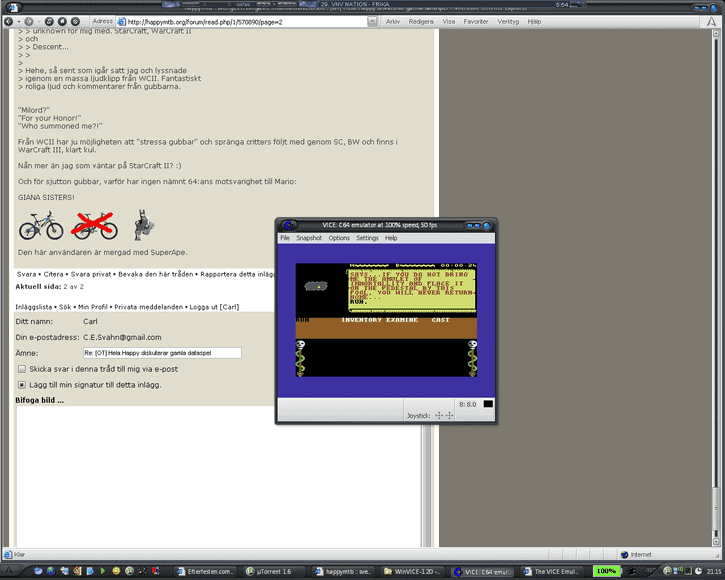The image size is (725, 580).
Task: Click INVENTORY in the C64 game
Action: click(x=361, y=320)
